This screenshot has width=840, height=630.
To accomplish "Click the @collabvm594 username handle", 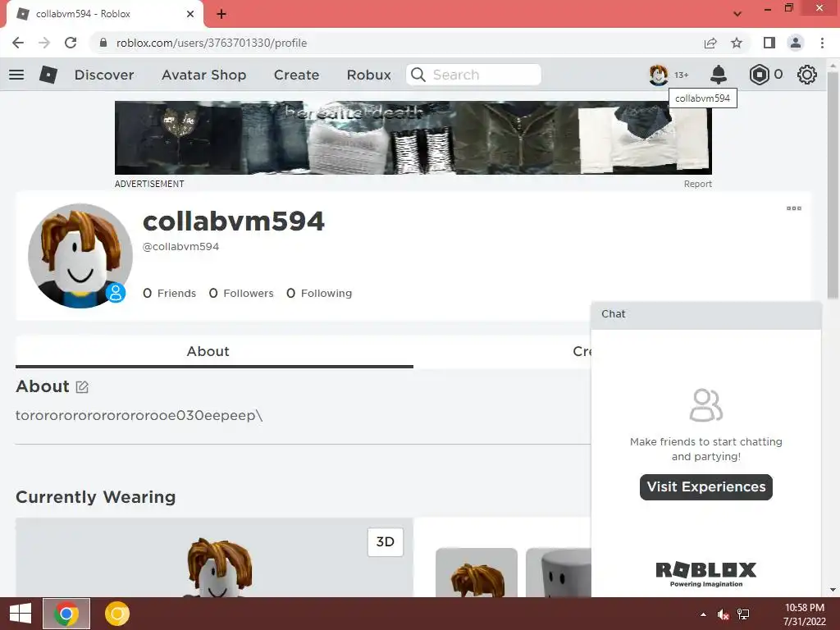I will (180, 246).
